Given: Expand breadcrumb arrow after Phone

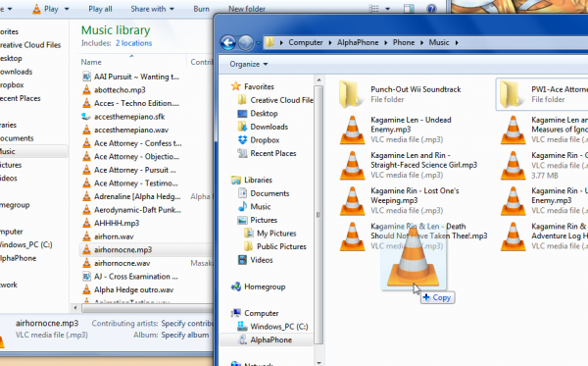Looking at the screenshot, I should click(x=421, y=43).
